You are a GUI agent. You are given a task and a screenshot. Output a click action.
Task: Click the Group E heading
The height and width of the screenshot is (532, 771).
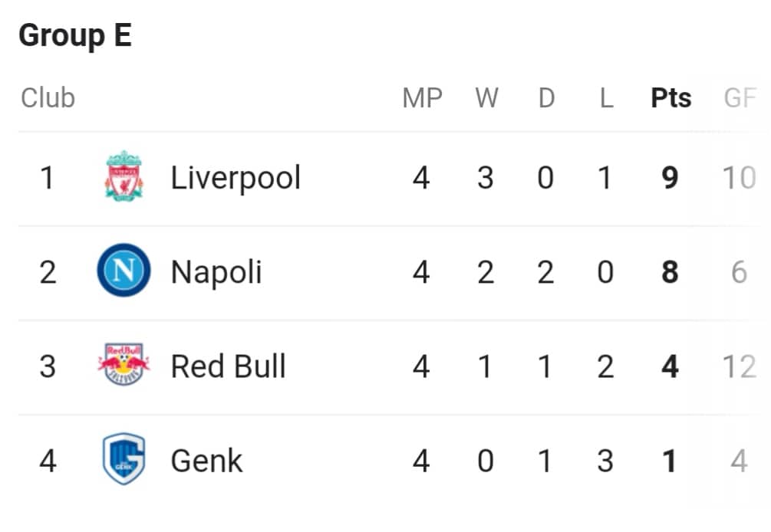pyautogui.click(x=75, y=35)
